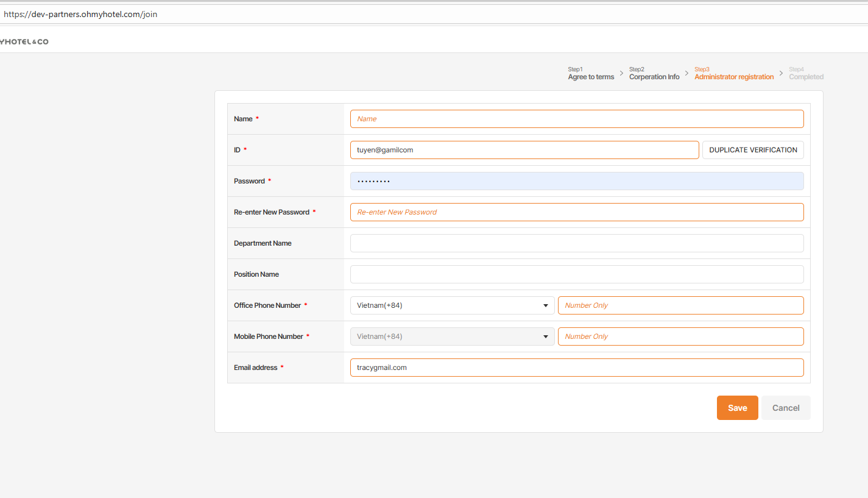Viewport: 868px width, 498px height.
Task: Open Office Phone country code dropdown
Action: pyautogui.click(x=452, y=305)
